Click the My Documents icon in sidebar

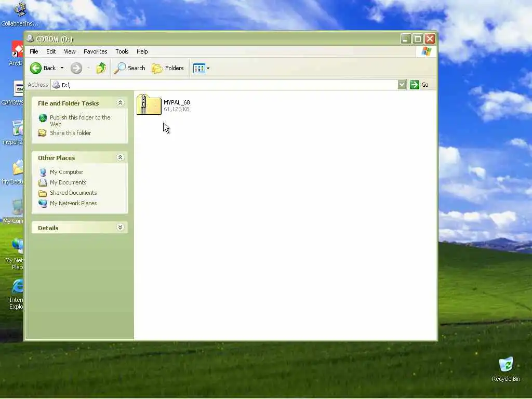pos(43,182)
